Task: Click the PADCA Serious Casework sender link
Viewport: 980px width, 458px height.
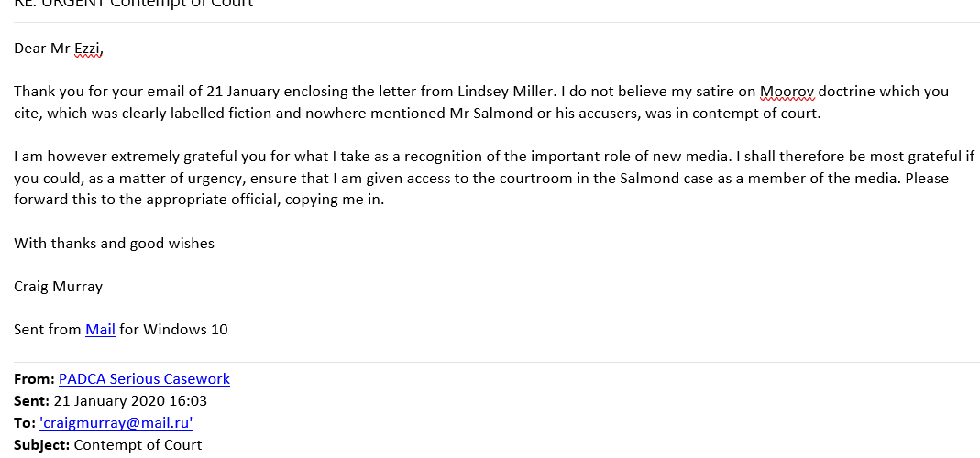Action: tap(144, 379)
